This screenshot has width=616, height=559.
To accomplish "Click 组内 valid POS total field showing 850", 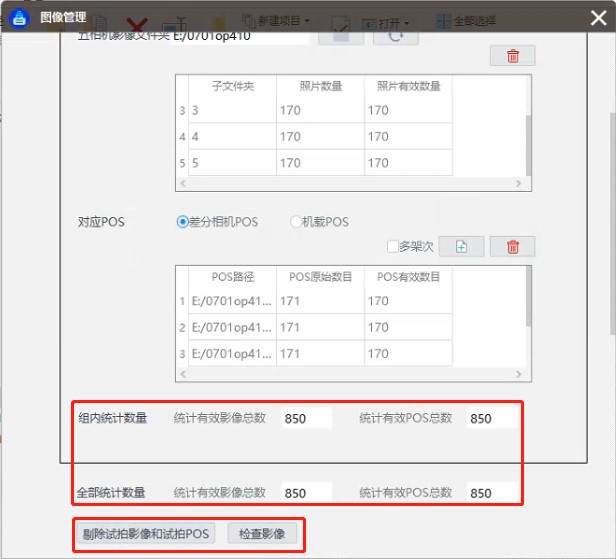I will coord(492,418).
